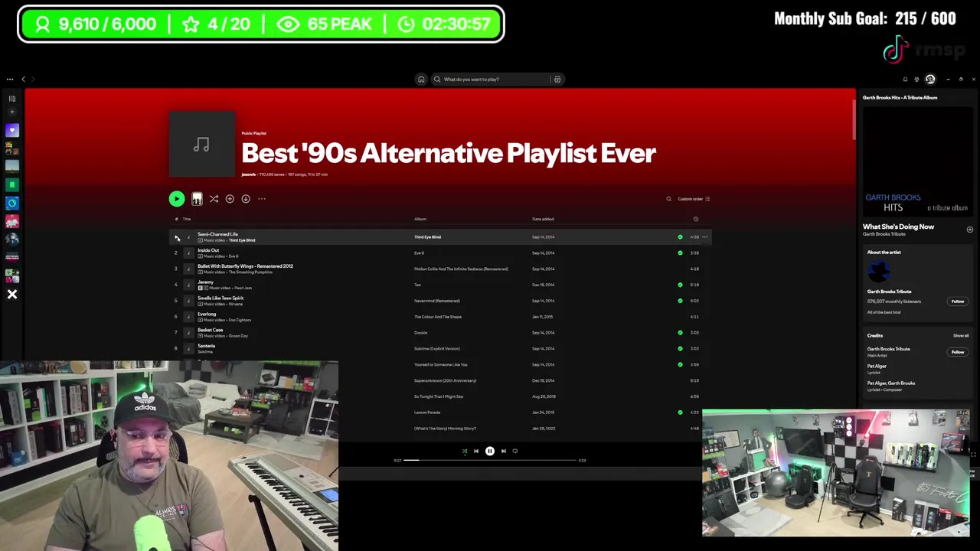Open the album preview thumbnail next to Play
The width and height of the screenshot is (980, 551).
[x=197, y=199]
